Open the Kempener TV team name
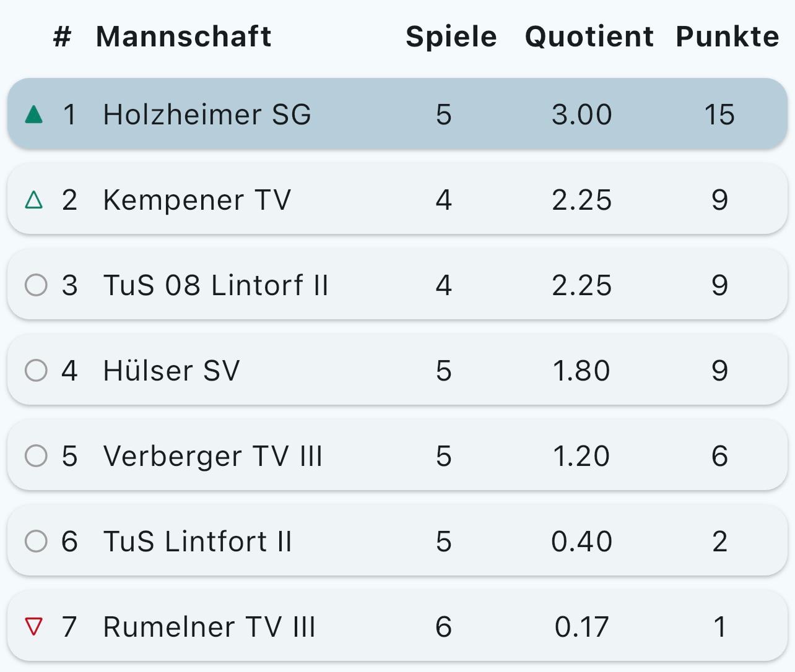This screenshot has width=795, height=672. click(x=197, y=200)
